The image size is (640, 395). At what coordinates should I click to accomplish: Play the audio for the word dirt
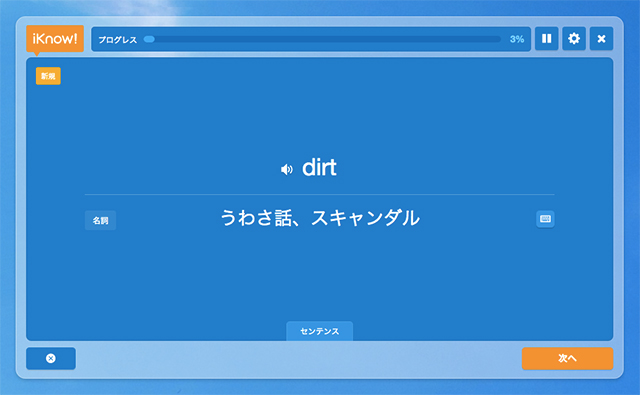point(287,169)
